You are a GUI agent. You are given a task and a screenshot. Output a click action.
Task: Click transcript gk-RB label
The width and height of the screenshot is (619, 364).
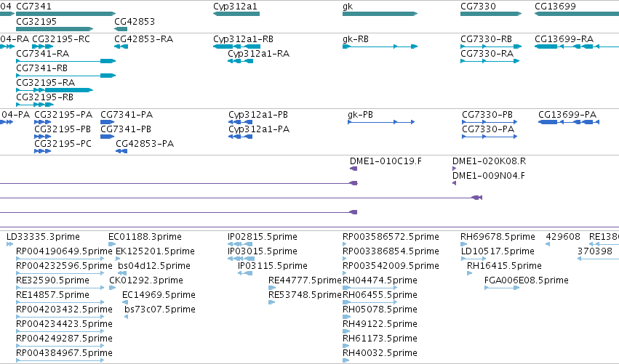pos(356,39)
